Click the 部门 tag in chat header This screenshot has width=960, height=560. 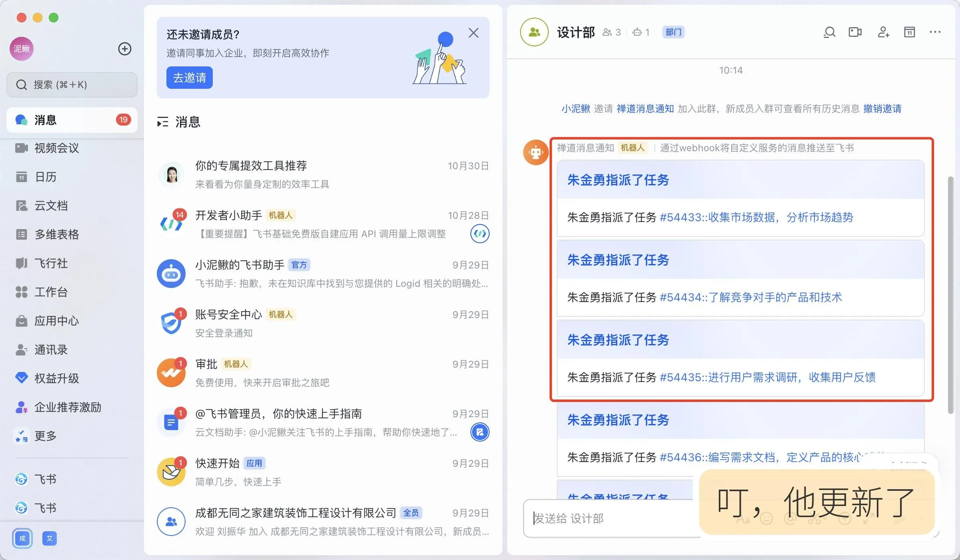[674, 32]
